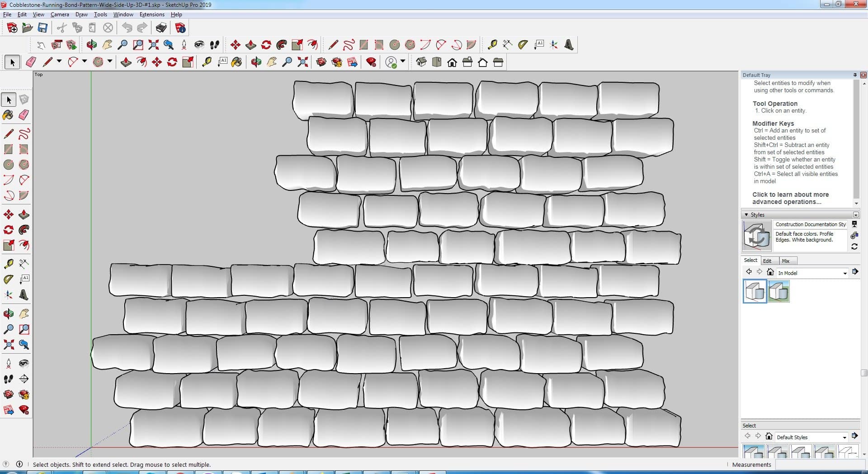Pin the Default Tray panel
This screenshot has width=868, height=474.
tap(854, 75)
